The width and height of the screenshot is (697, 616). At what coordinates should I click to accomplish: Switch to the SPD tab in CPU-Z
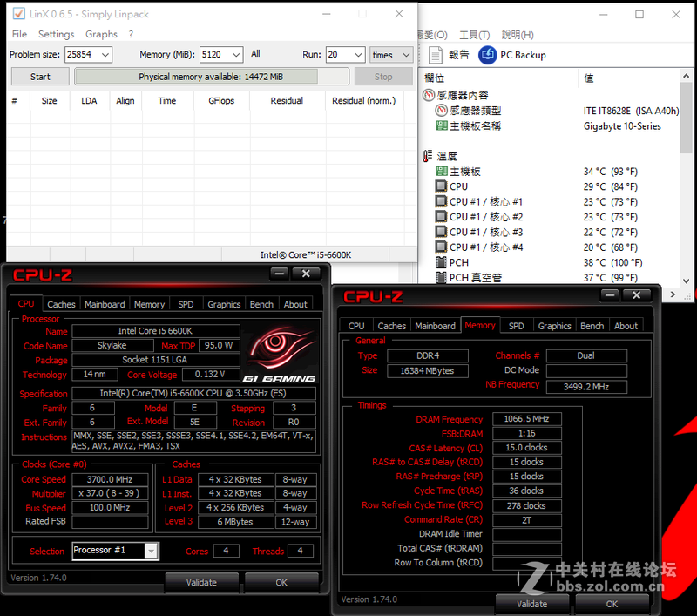[x=188, y=304]
